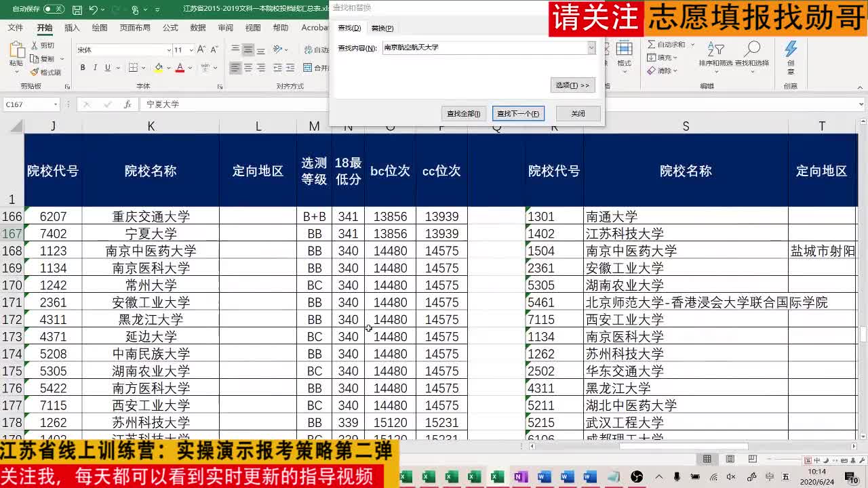Switch to the 视图 ribbon tab
Viewport: 868px width, 488px height.
click(253, 28)
